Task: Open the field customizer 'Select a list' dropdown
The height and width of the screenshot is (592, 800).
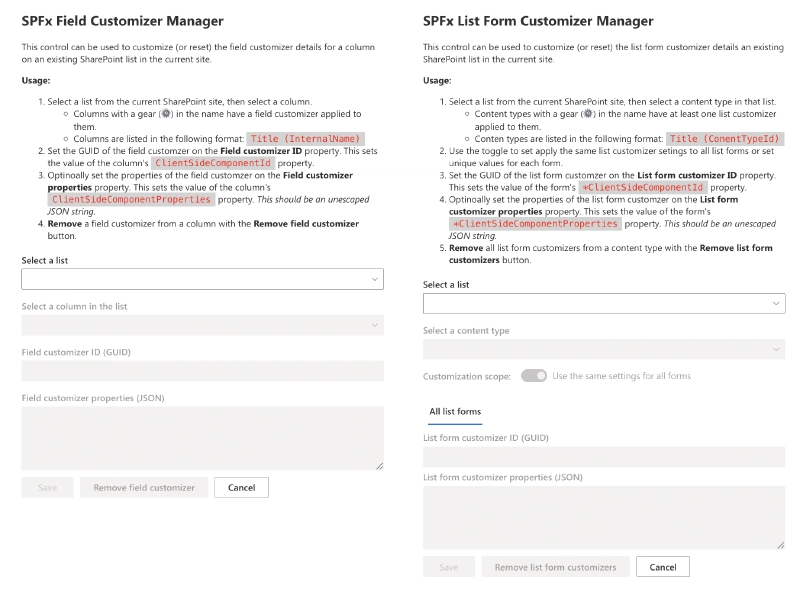Action: click(202, 279)
